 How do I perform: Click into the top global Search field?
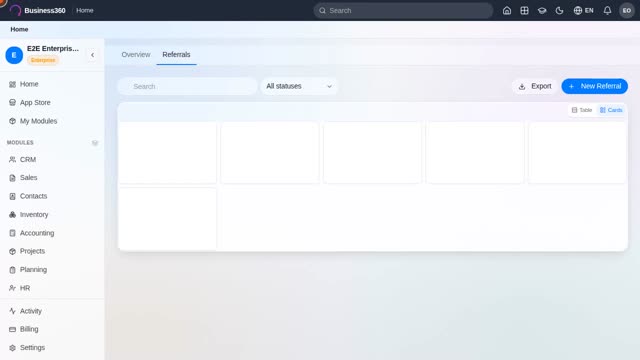coord(403,11)
